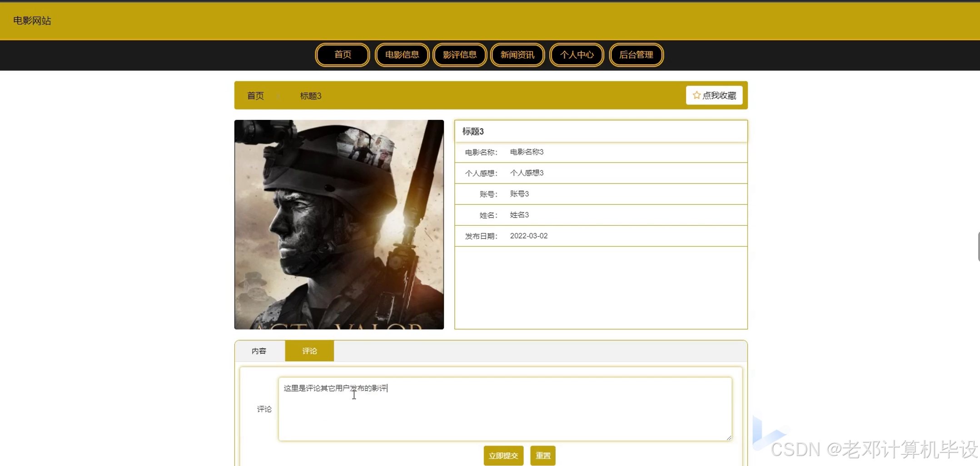
Task: Go to 影评信息 in the navigation bar
Action: pyautogui.click(x=460, y=55)
